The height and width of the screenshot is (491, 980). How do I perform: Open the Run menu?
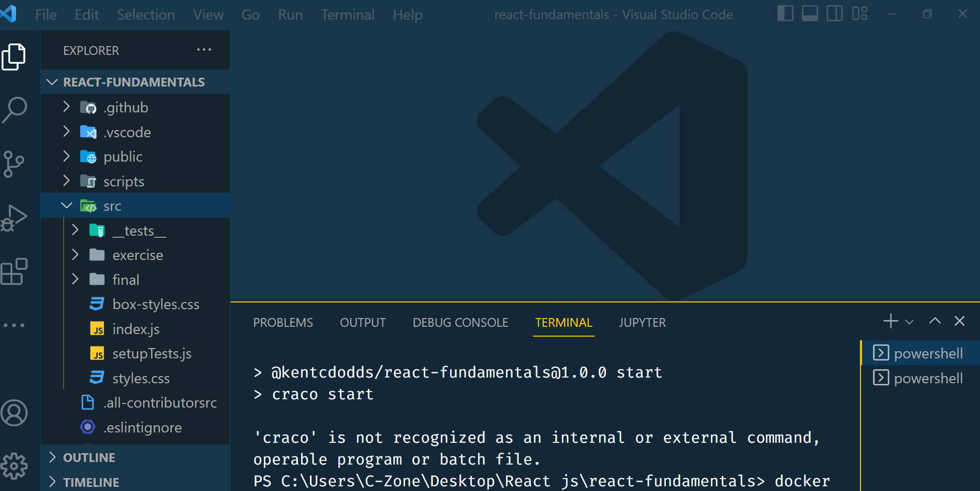pos(291,15)
